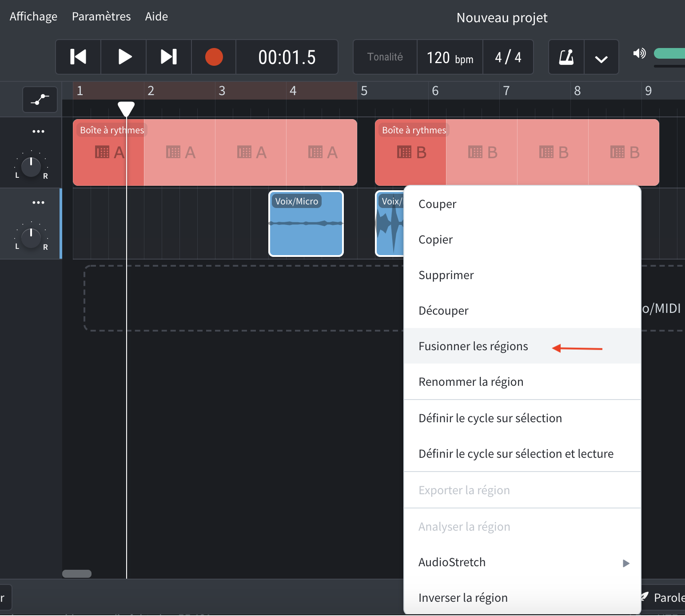Open options for the Boîte à rythmes track
Image resolution: width=685 pixels, height=616 pixels.
(x=39, y=131)
